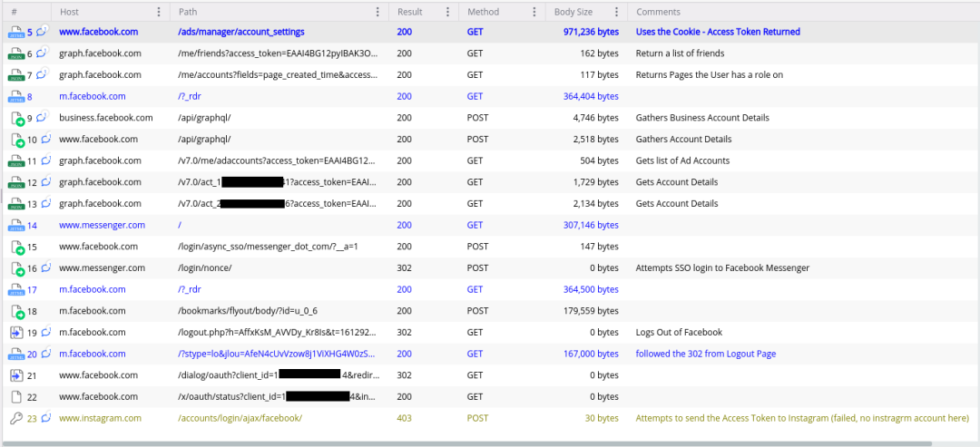Click the comment bubble icon on row 16
The image size is (980, 447).
(45, 267)
